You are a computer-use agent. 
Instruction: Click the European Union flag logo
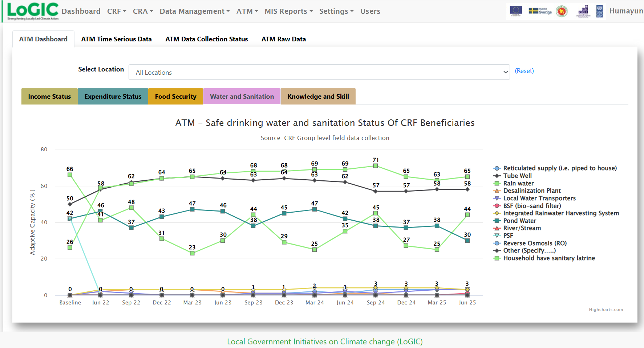(515, 11)
